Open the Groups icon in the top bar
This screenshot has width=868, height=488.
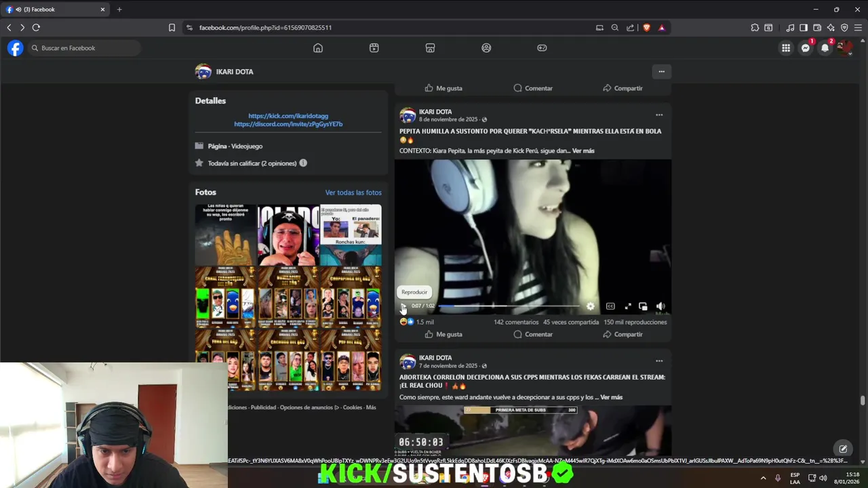486,48
